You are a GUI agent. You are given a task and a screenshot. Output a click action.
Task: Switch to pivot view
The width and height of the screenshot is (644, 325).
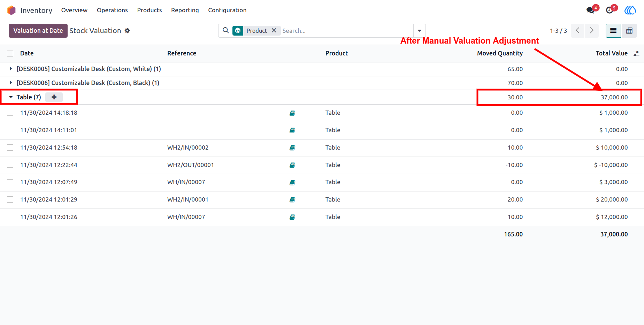pyautogui.click(x=629, y=31)
